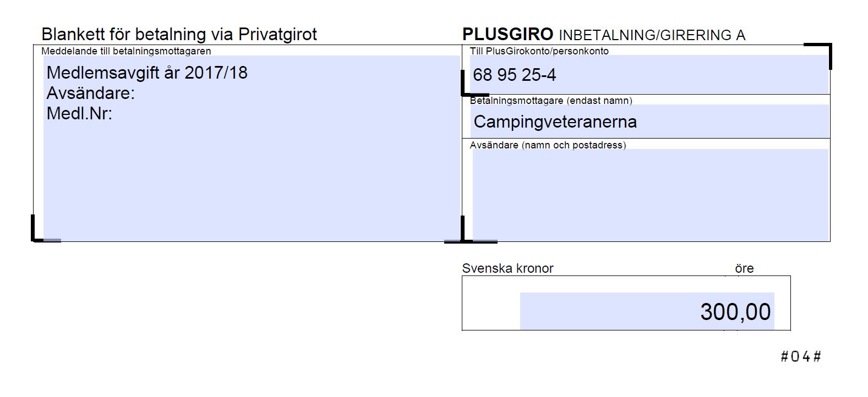Select the PlusGiro account number field 68 95 25-4
Screen dimensions: 868x397
tap(650, 74)
